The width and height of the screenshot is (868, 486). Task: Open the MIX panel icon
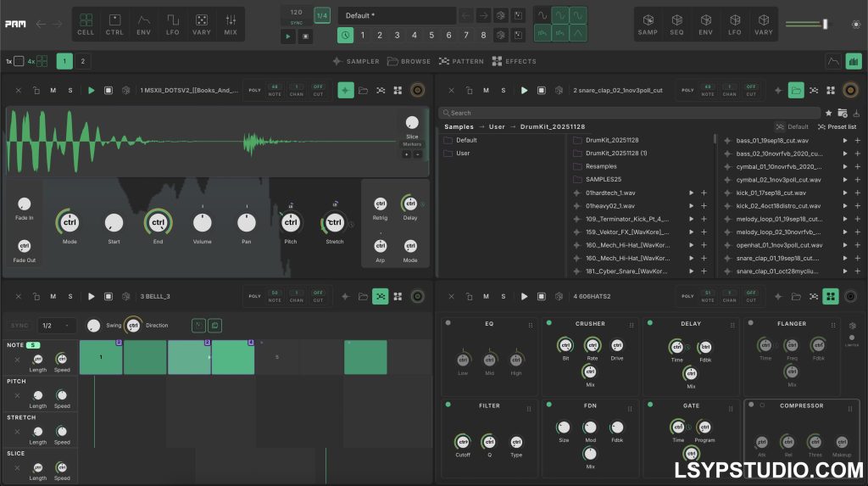pos(231,23)
